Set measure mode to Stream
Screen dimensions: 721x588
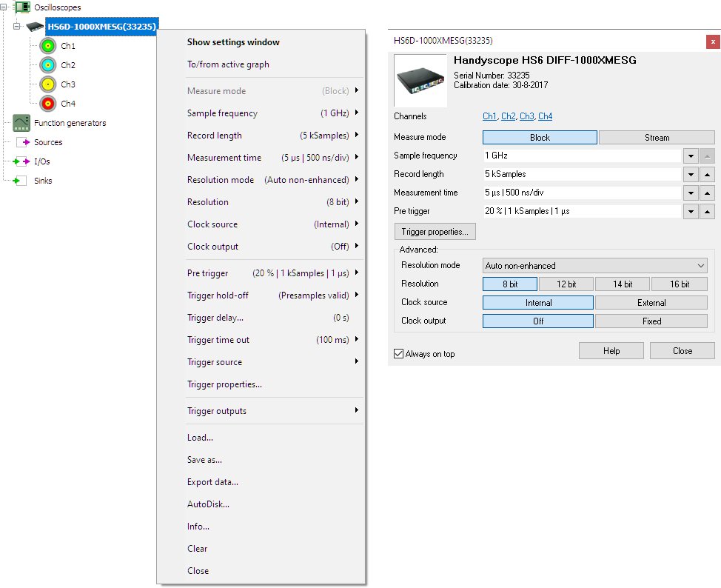click(x=657, y=138)
